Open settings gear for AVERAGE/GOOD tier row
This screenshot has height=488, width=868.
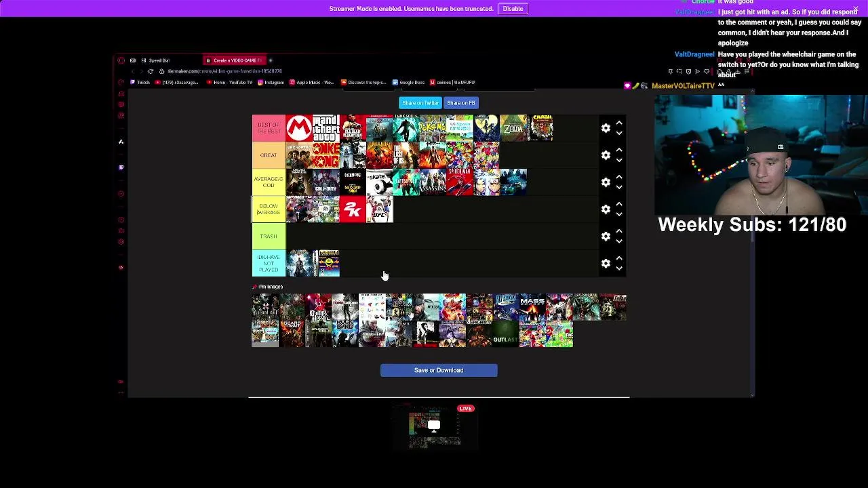pyautogui.click(x=606, y=182)
